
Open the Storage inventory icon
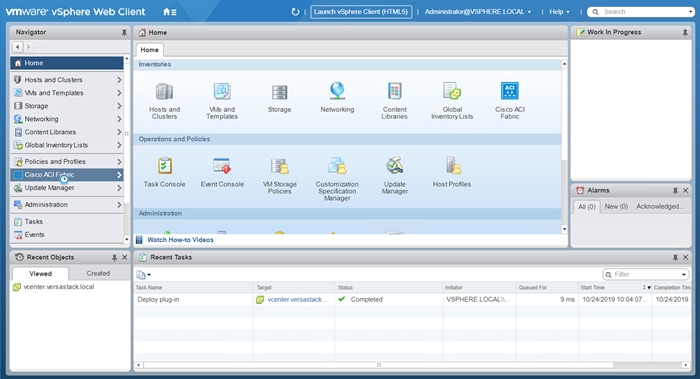[x=279, y=92]
